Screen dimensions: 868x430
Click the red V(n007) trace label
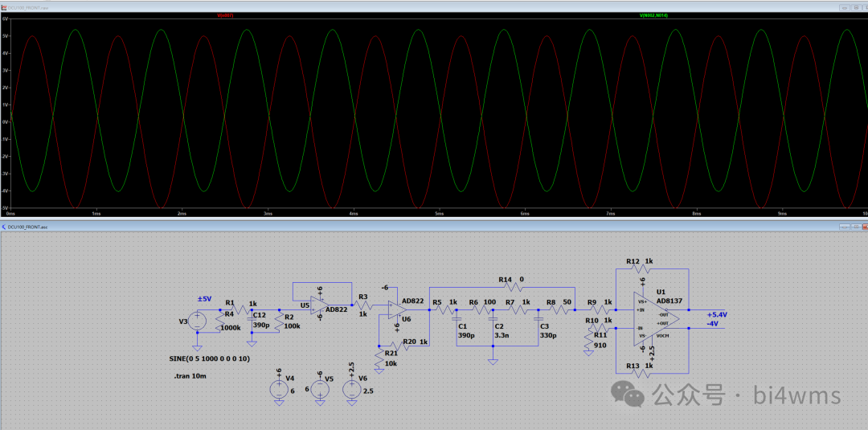click(226, 15)
